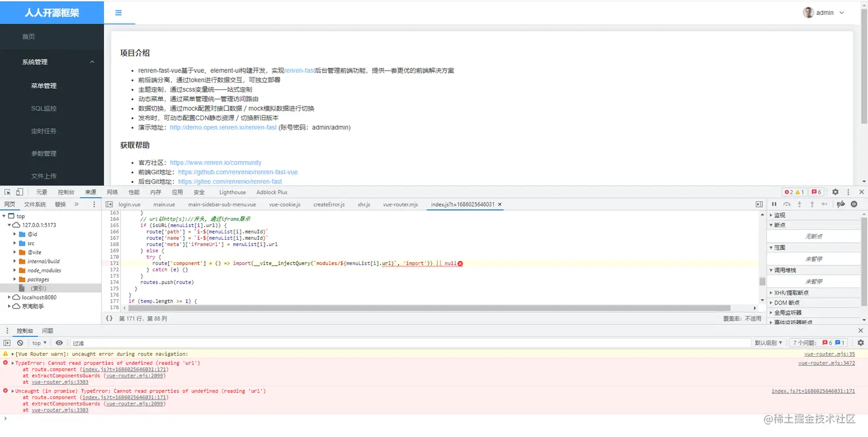Open DevTools three-dot customize menu

point(848,192)
